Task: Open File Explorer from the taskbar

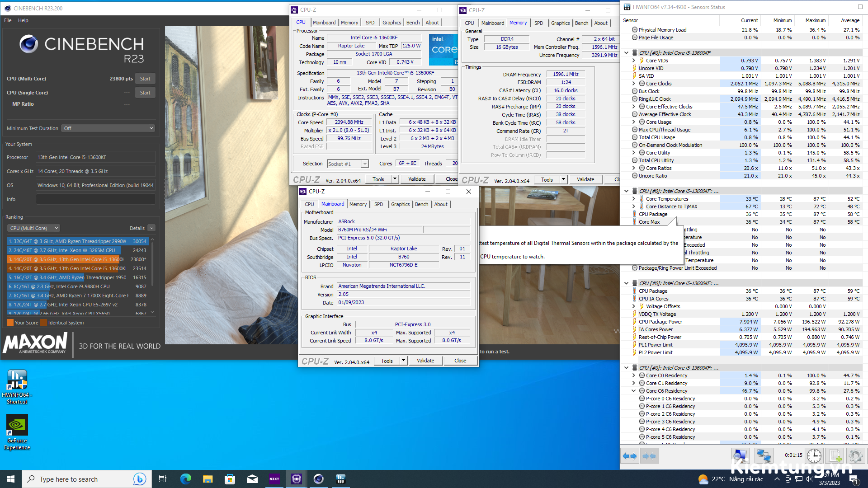Action: [x=208, y=479]
